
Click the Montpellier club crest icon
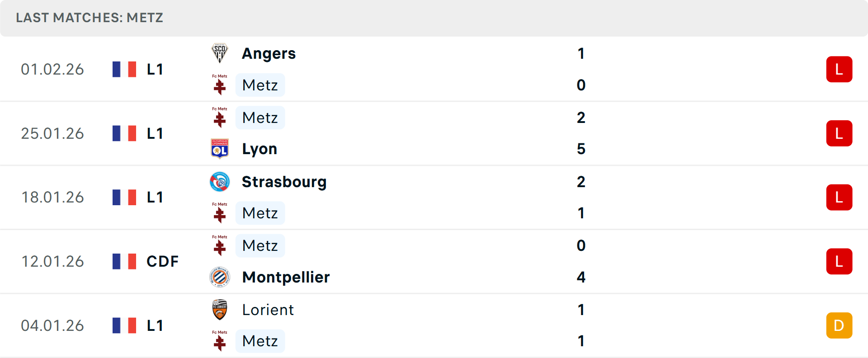click(220, 277)
